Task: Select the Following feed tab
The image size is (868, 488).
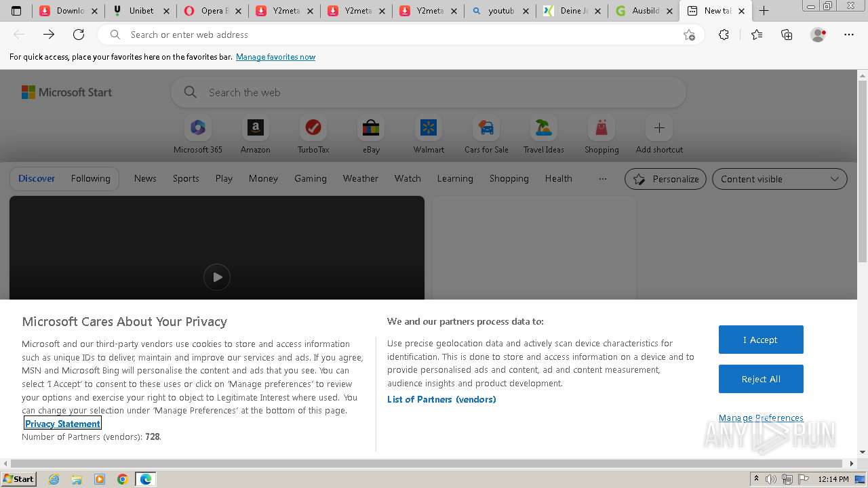Action: pyautogui.click(x=90, y=179)
